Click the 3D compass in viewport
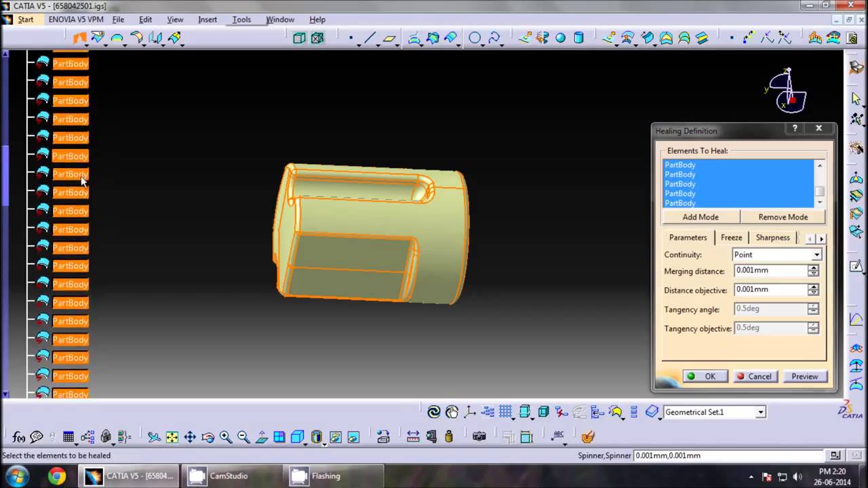Screen dimensions: 868x488 pos(789,91)
